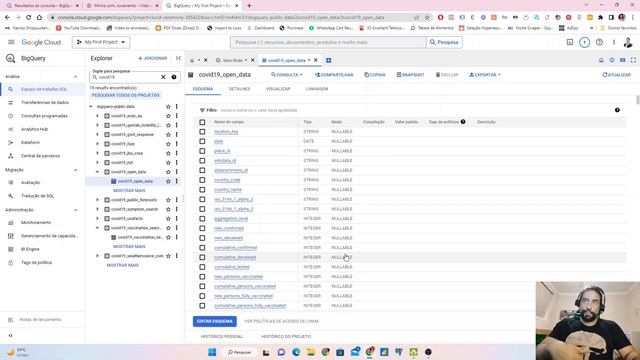The image size is (640, 360).
Task: Switch to the Detalhes tab
Action: (239, 89)
